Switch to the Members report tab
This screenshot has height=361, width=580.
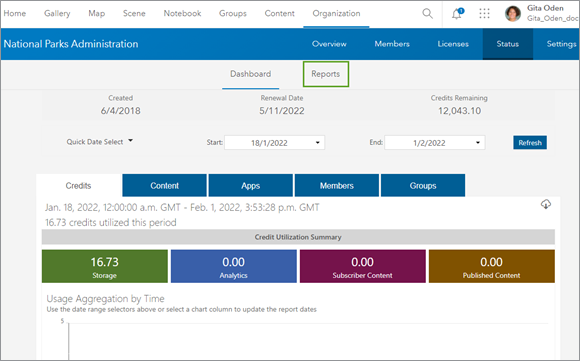click(337, 186)
